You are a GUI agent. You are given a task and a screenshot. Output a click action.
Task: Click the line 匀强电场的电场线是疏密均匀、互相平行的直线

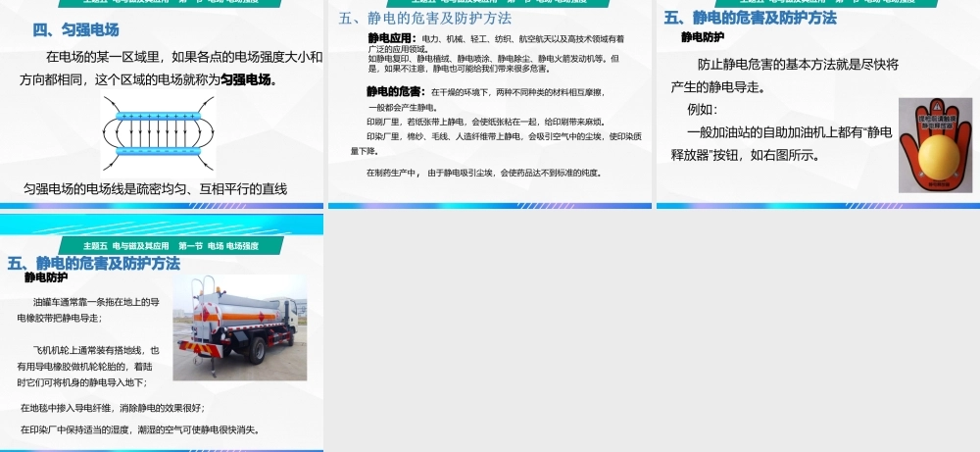[x=155, y=188]
